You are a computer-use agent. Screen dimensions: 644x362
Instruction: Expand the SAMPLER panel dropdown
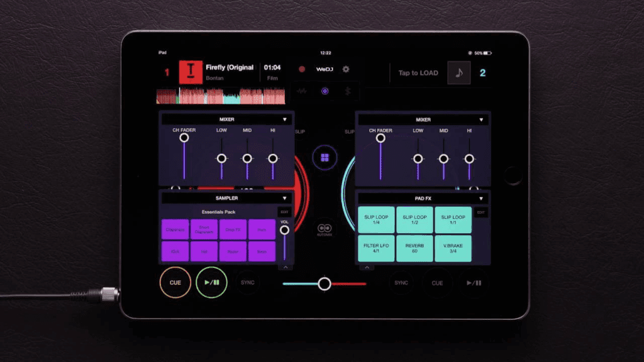click(x=284, y=198)
